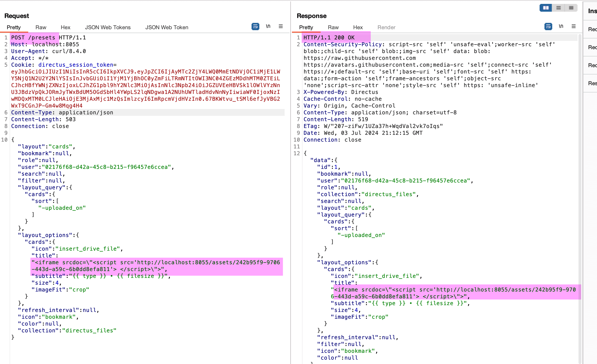Click the User-Agent: curl/8.4.0 header

(48, 51)
